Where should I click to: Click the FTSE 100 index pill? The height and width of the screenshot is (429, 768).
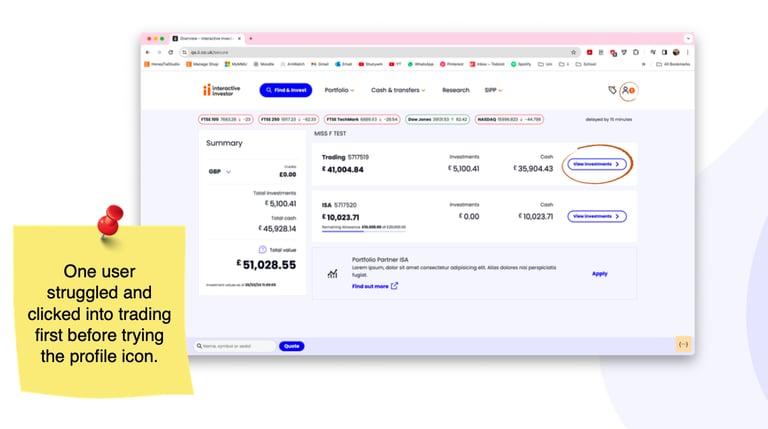coord(226,119)
